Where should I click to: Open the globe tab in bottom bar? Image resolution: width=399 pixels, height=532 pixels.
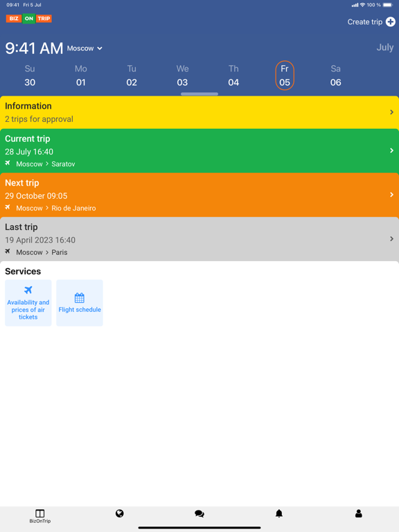click(119, 513)
